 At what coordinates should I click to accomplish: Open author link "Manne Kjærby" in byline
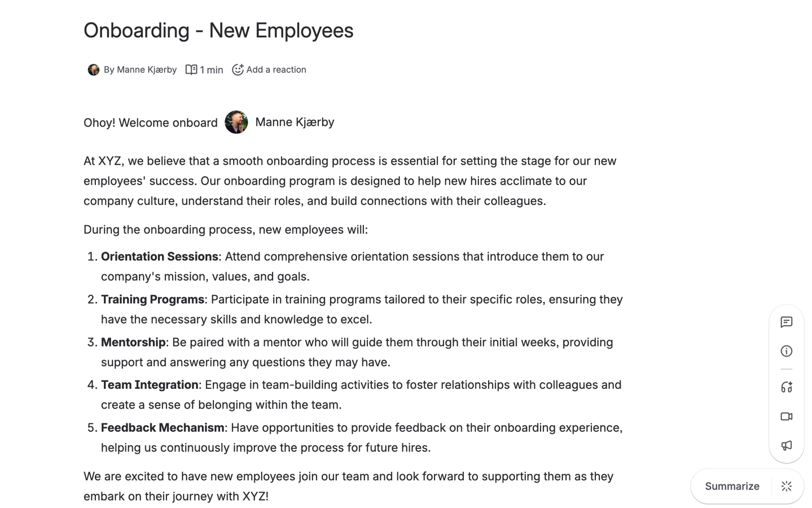146,69
